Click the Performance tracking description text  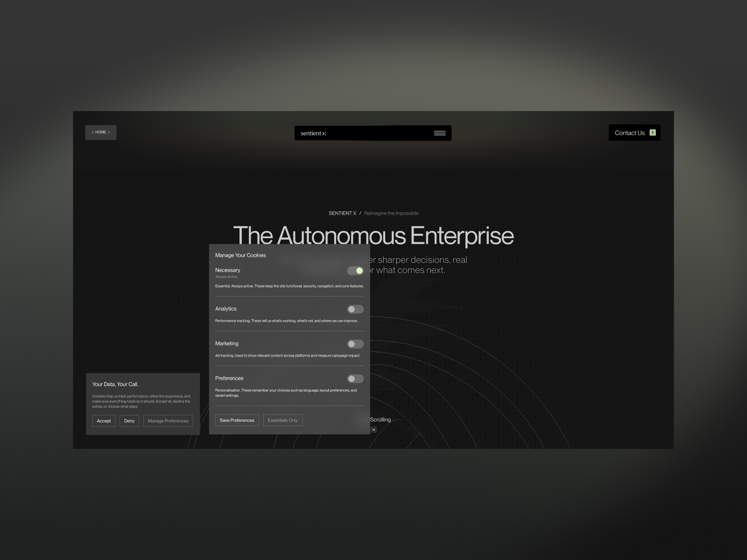(x=286, y=321)
